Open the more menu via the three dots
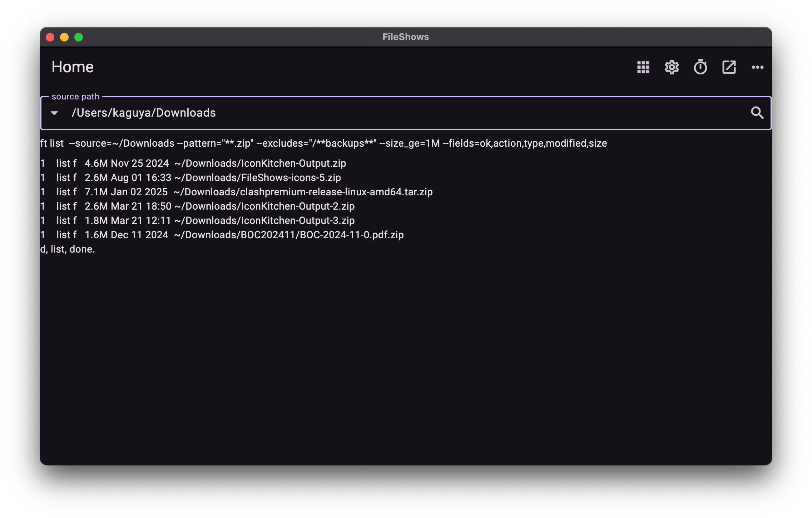This screenshot has height=518, width=812. pos(757,67)
